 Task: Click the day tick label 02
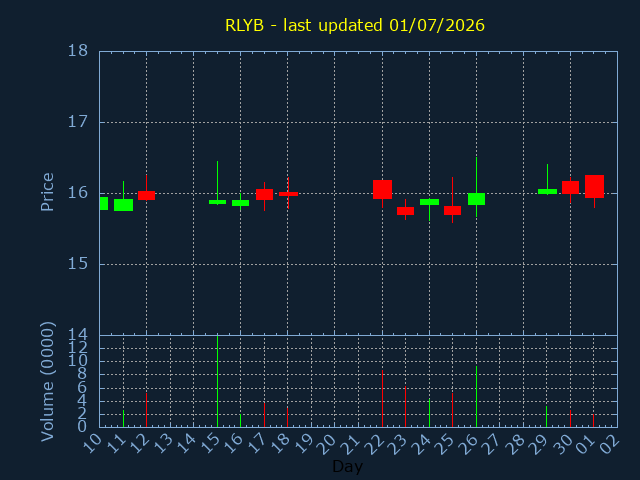pos(610,444)
